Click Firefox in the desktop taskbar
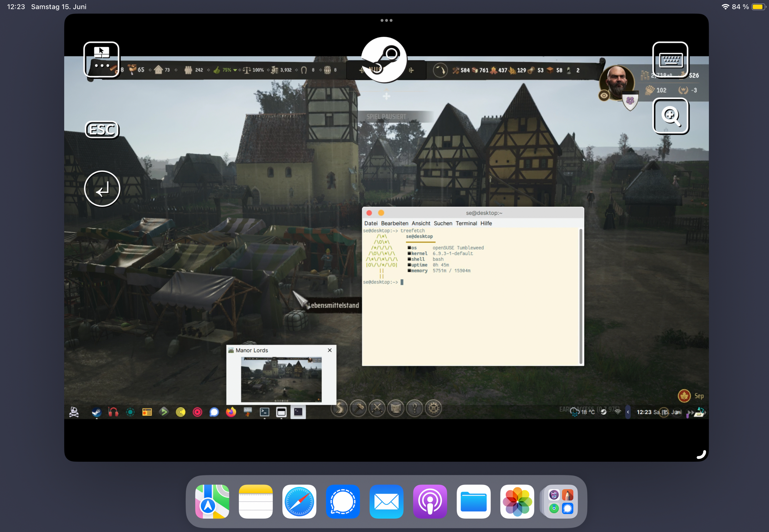The image size is (769, 532). pyautogui.click(x=231, y=412)
